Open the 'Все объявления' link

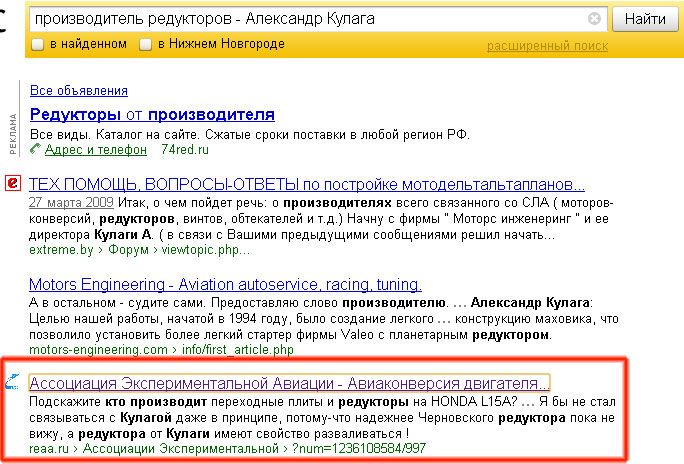coord(79,90)
